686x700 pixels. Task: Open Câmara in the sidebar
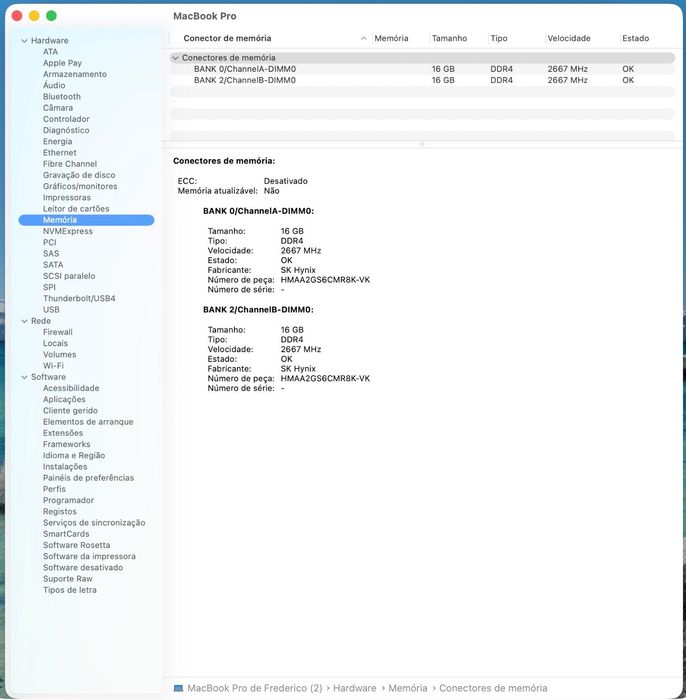58,108
